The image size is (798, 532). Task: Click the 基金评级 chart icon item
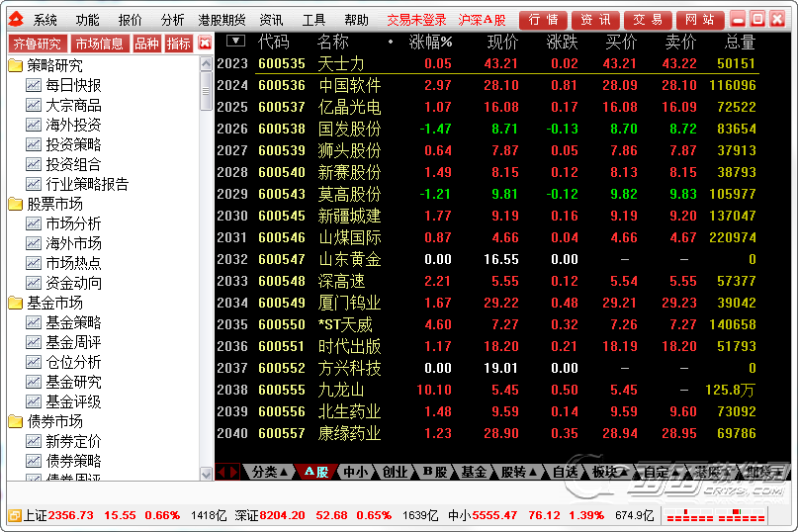tap(34, 401)
